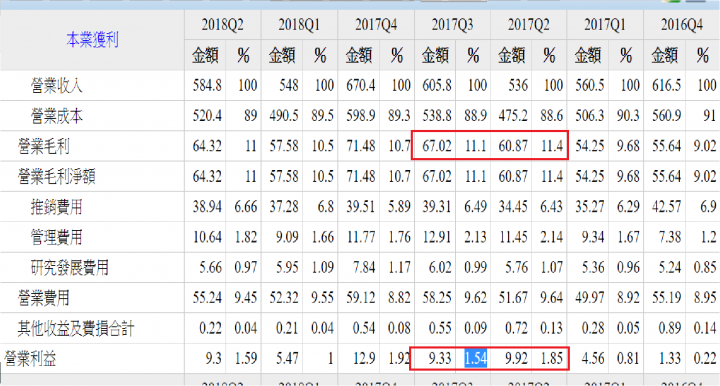Open the 本業獲利 link
The width and height of the screenshot is (720, 386).
[x=92, y=40]
